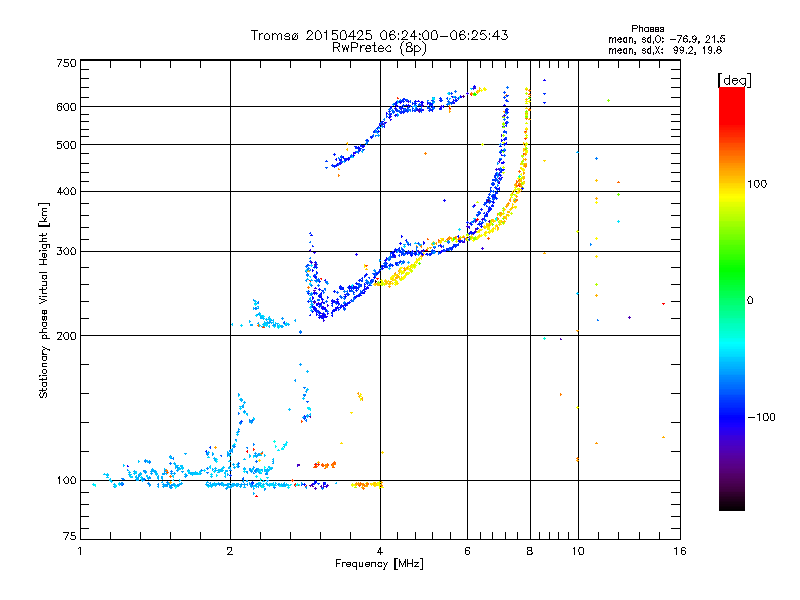Image resolution: width=800 pixels, height=600 pixels.
Task: Click the x-axis '1' tick label
Action: tap(80, 551)
